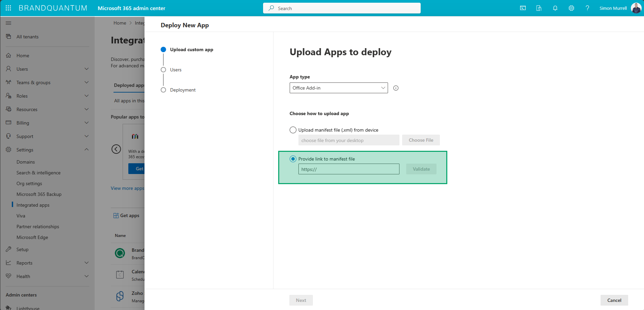Click the search magnifier icon
Image resolution: width=644 pixels, height=310 pixels.
pyautogui.click(x=271, y=8)
